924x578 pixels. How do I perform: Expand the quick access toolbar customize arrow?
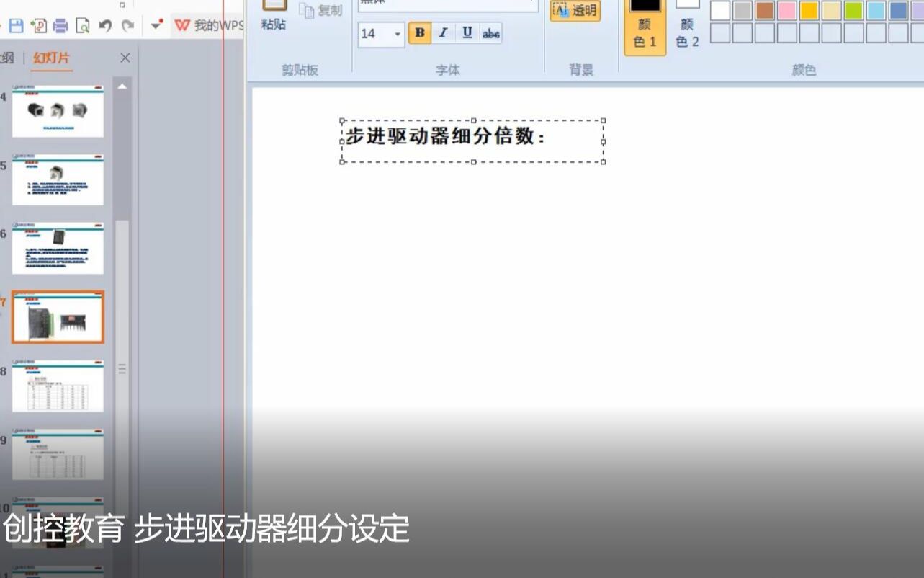156,26
